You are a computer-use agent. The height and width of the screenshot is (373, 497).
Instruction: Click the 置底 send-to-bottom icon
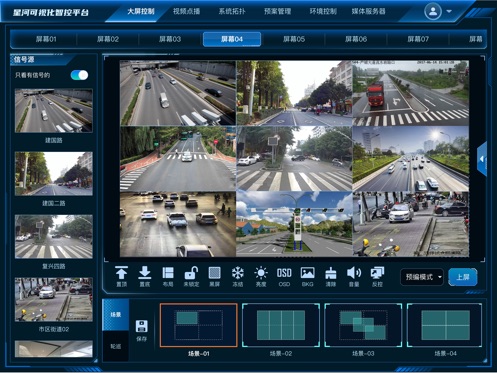coord(144,276)
